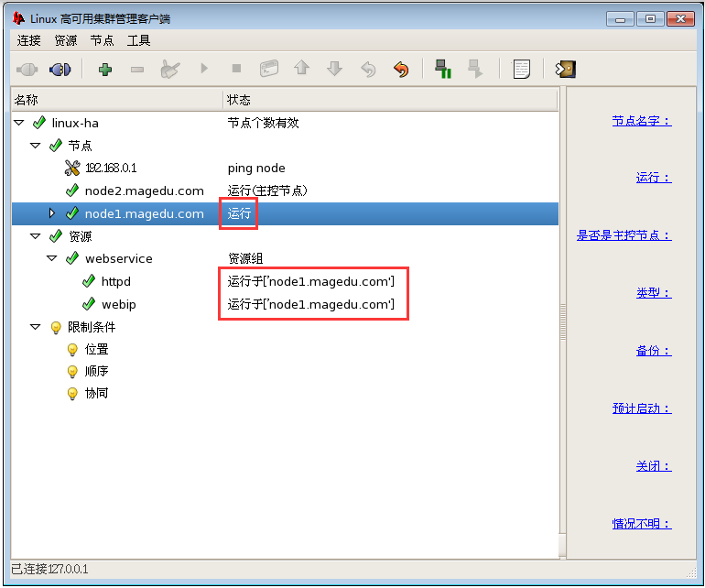Click the lightbulb icon beside 位置
The height and width of the screenshot is (588, 705).
[x=72, y=350]
